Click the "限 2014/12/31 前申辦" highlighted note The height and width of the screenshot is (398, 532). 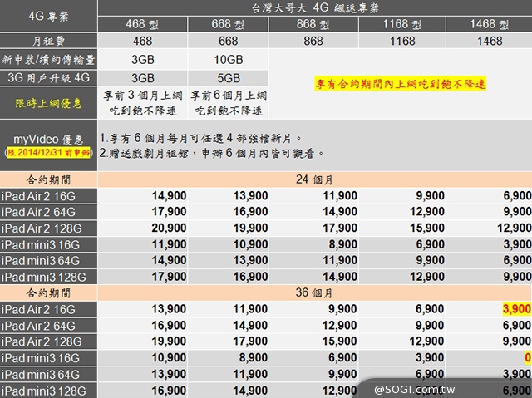(x=48, y=153)
